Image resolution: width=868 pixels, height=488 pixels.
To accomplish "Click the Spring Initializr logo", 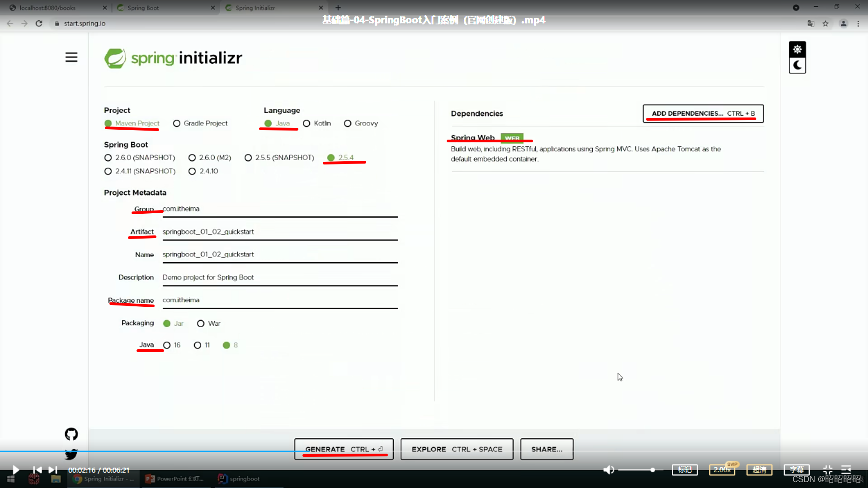I will 173,58.
